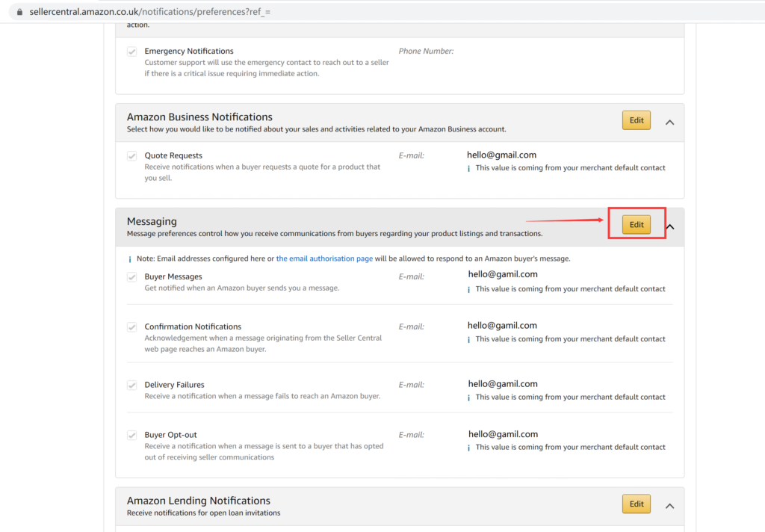Click the hello@gmail.com address for Quote Requests

[501, 155]
